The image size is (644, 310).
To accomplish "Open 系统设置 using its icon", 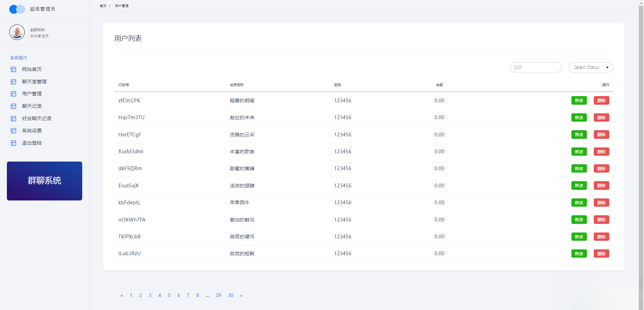I will [x=13, y=131].
